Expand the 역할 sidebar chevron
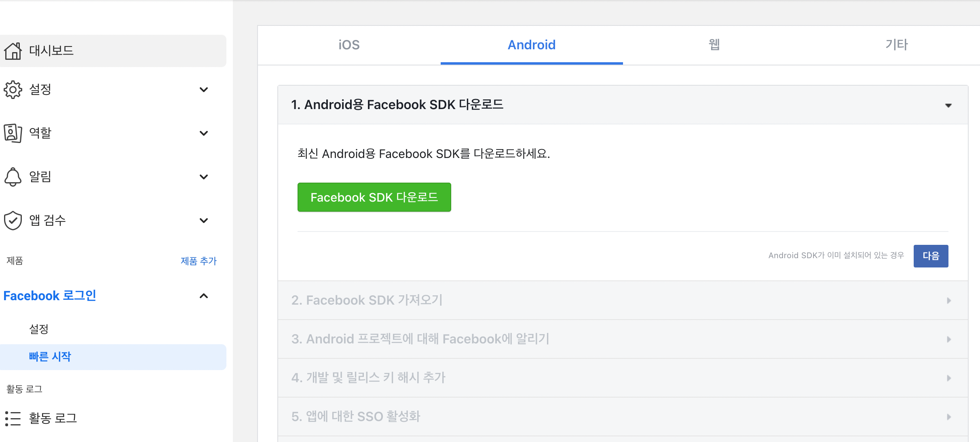 tap(204, 133)
